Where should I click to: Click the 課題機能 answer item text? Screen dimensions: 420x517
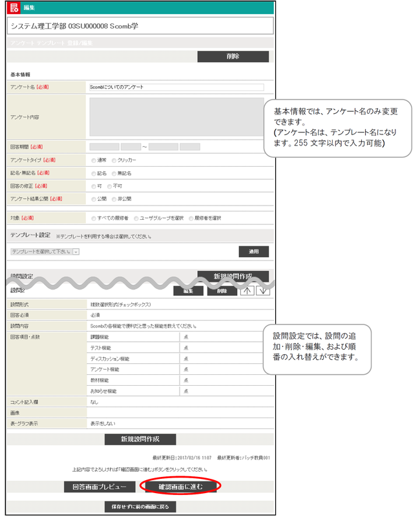pyautogui.click(x=100, y=337)
